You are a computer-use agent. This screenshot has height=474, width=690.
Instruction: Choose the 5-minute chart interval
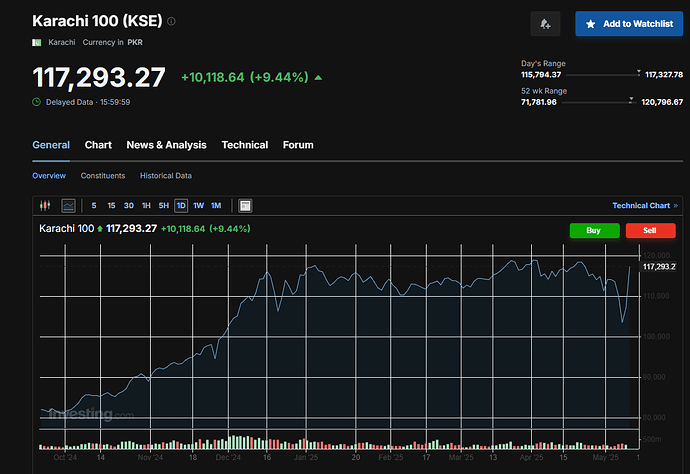[x=94, y=205]
